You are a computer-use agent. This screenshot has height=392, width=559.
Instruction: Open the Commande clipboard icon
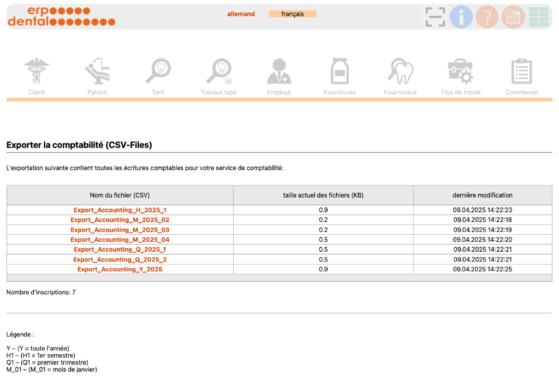pos(521,71)
